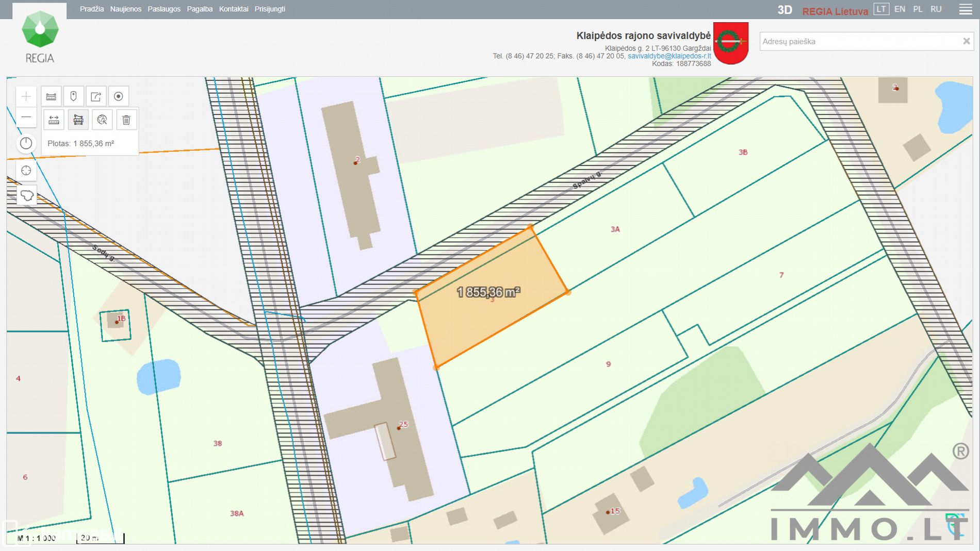Delete measurements with the trash icon
Screen dimensions: 980x551
(x=126, y=120)
